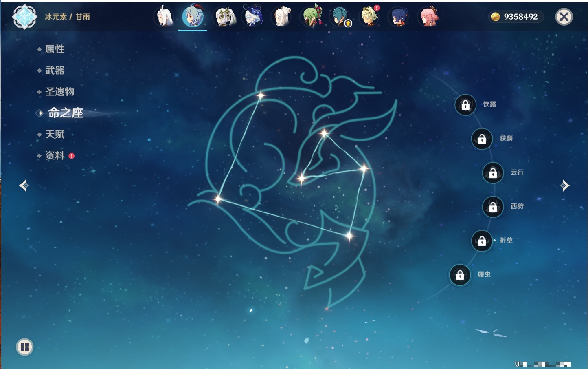Click the 获麟 constellation label
588x369 pixels.
pos(506,138)
